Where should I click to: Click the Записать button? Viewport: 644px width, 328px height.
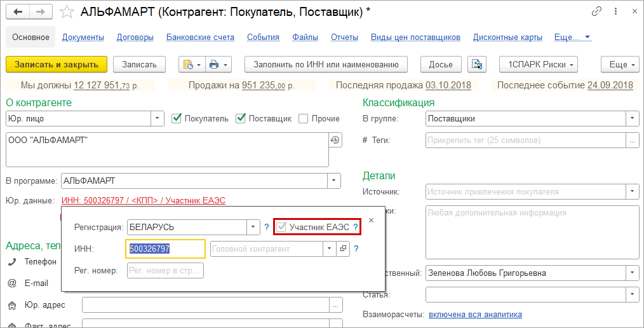tap(139, 65)
